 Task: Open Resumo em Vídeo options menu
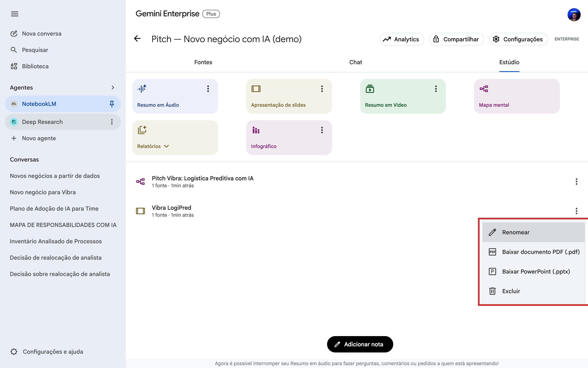click(436, 89)
